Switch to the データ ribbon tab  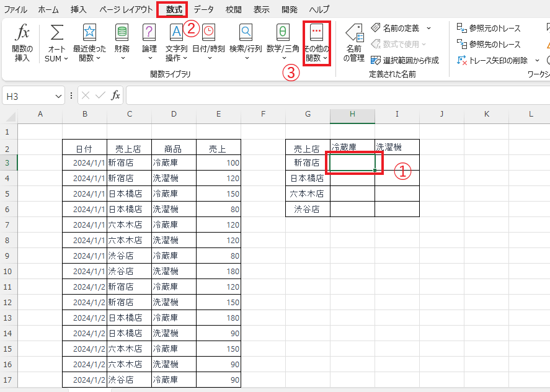(x=203, y=9)
